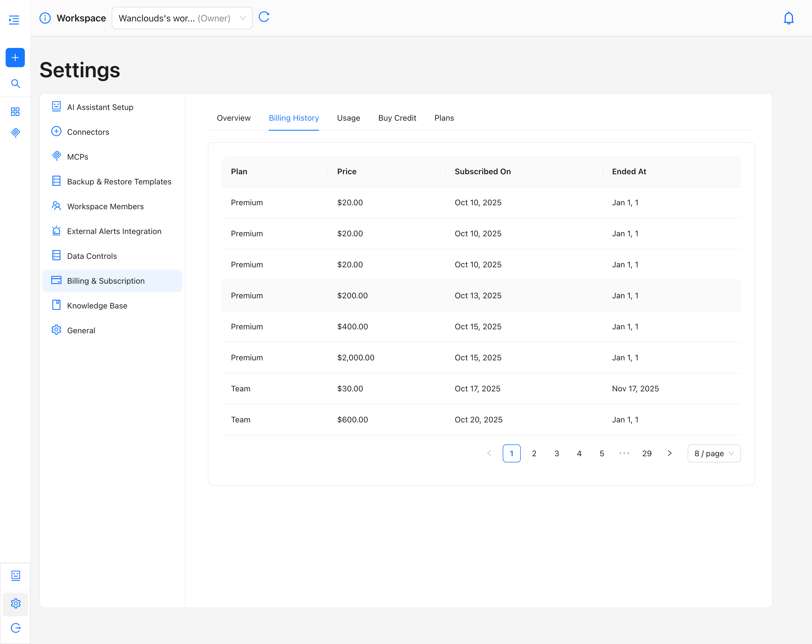
Task: Open Workspace Members settings
Action: 105,206
